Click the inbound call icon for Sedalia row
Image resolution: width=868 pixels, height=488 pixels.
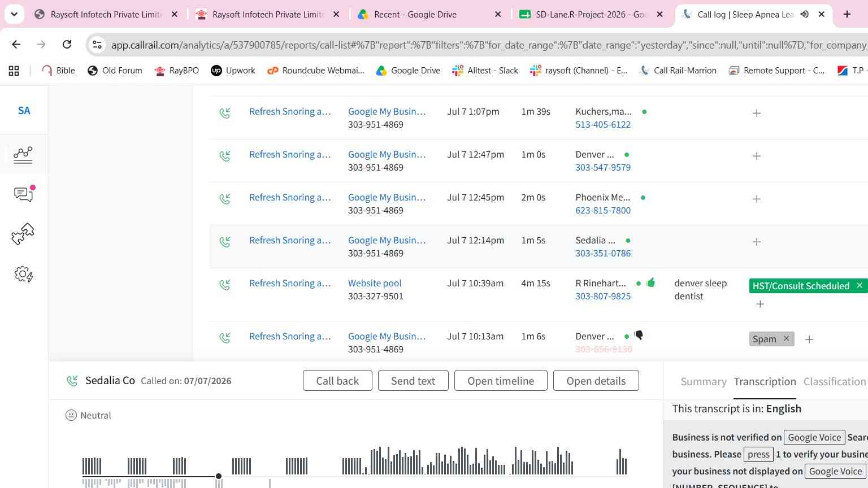point(225,241)
